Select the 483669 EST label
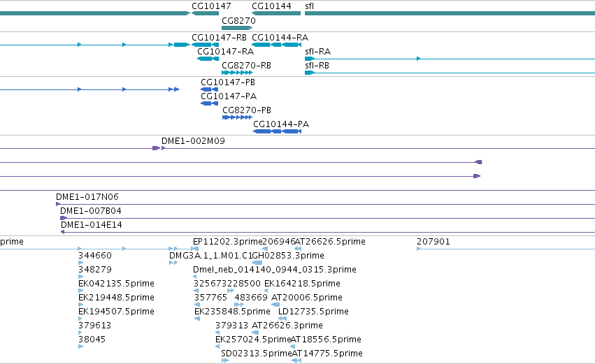The image size is (595, 364). pos(251,298)
